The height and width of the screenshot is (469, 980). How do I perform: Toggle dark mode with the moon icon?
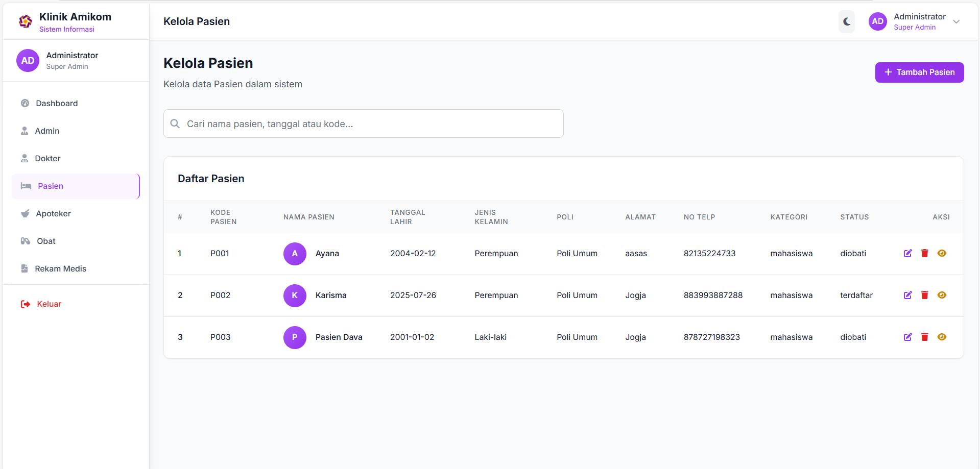pos(846,21)
